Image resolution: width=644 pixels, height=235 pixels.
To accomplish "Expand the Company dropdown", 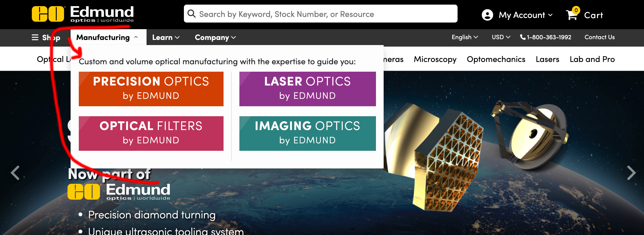I will coord(215,37).
